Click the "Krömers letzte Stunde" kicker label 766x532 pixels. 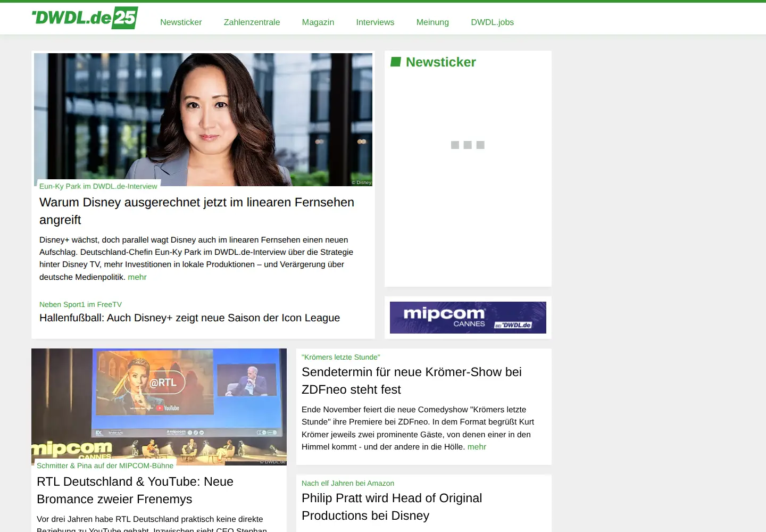pos(341,357)
